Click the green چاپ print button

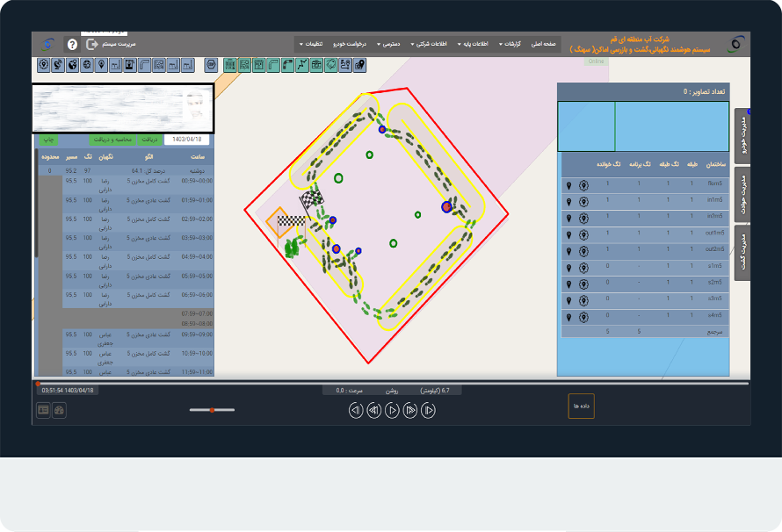(x=50, y=139)
